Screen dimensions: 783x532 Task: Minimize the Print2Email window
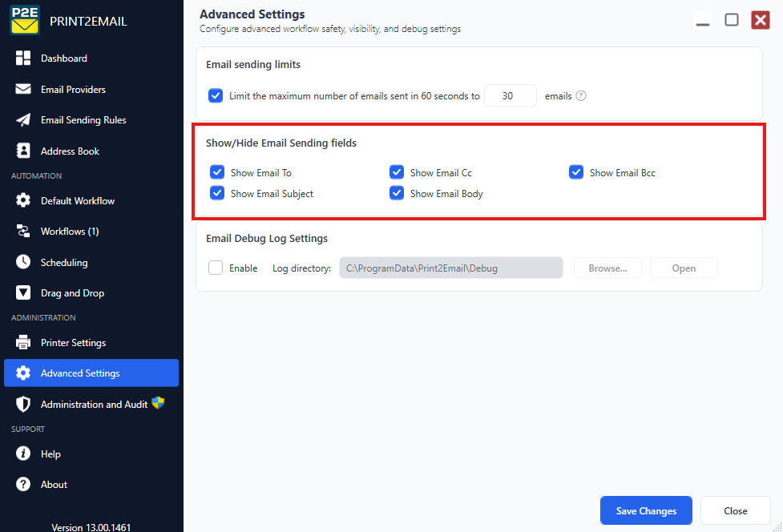tap(703, 20)
